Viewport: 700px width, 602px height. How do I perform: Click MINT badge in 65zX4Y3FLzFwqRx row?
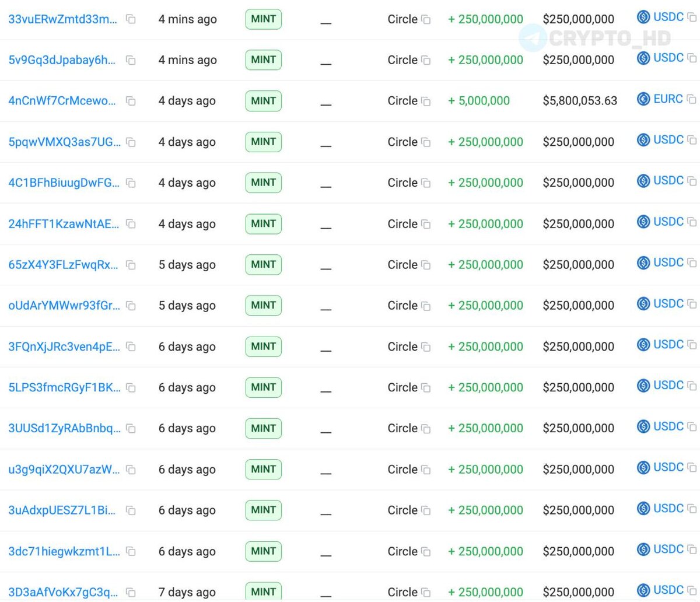(x=264, y=265)
